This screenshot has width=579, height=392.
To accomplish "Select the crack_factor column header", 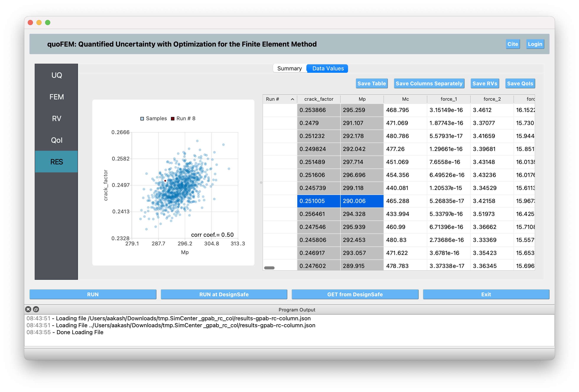I will point(319,99).
